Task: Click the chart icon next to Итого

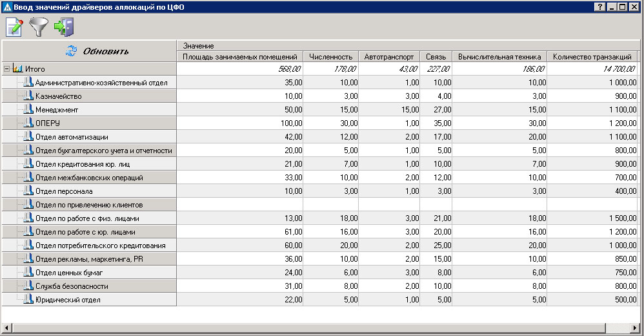Action: pyautogui.click(x=17, y=68)
